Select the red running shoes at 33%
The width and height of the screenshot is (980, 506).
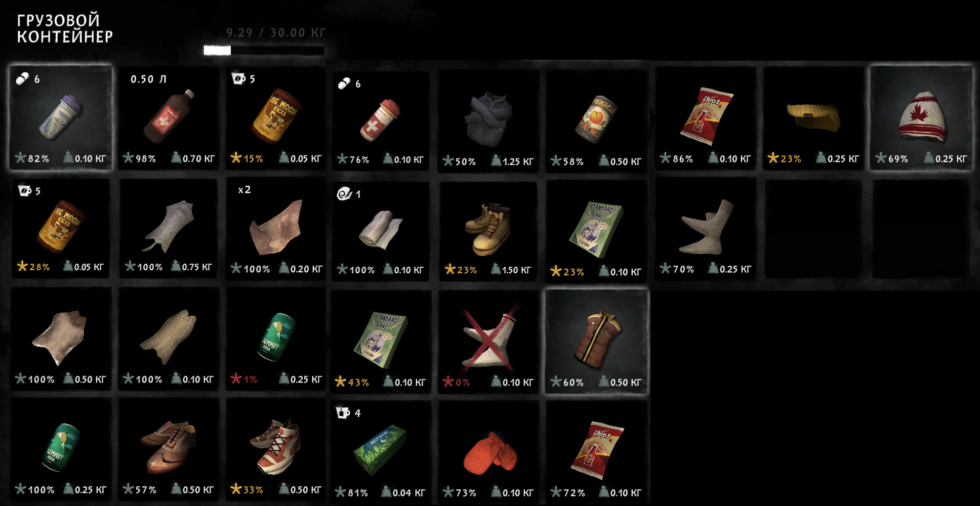[276, 449]
